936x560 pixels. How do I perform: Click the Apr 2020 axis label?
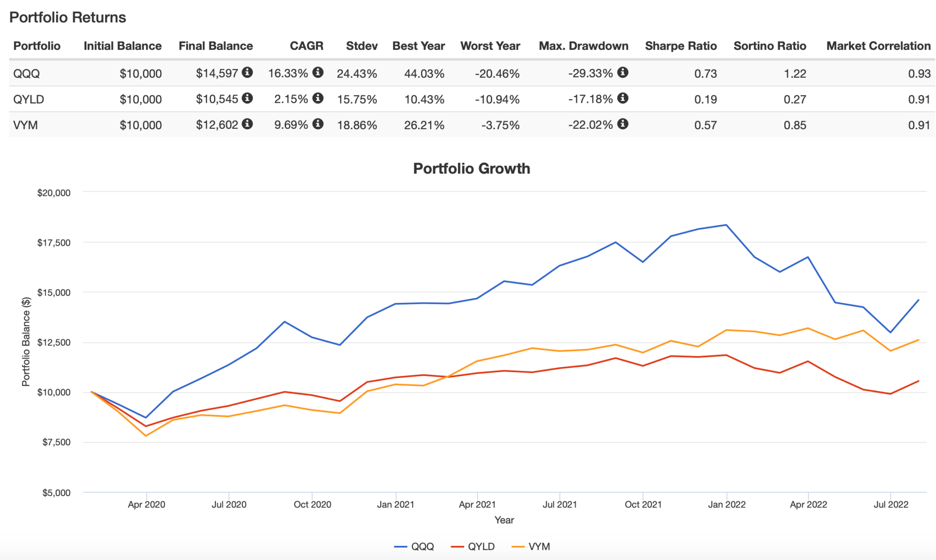[146, 505]
